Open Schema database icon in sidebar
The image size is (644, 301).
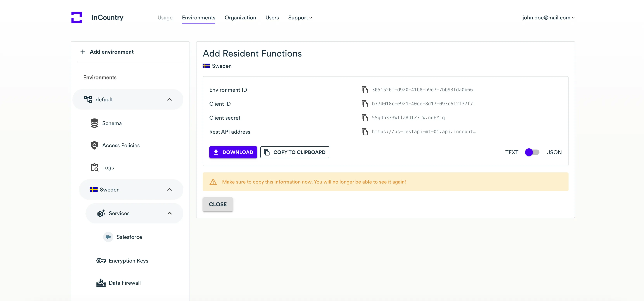94,123
